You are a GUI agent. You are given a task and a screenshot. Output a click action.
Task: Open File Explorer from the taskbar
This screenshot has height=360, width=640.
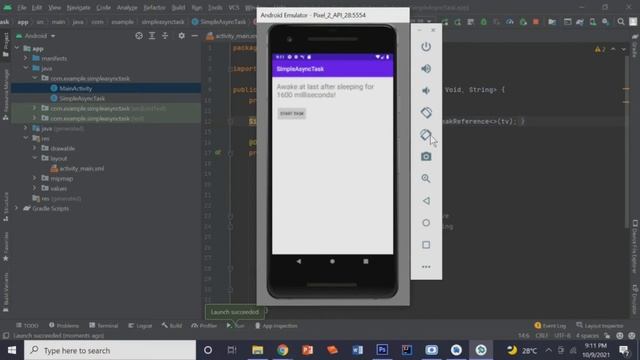(258, 350)
